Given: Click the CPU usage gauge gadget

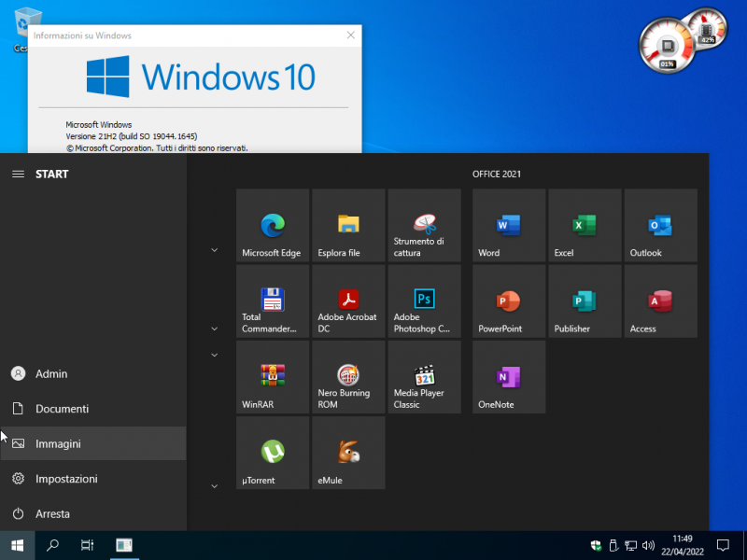Looking at the screenshot, I should tap(666, 45).
